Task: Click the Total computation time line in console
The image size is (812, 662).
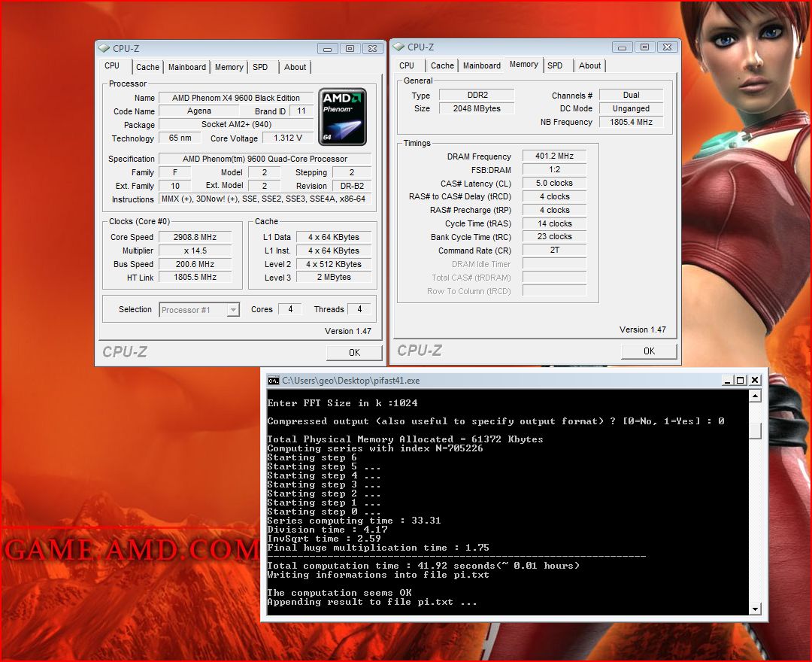Action: 423,566
